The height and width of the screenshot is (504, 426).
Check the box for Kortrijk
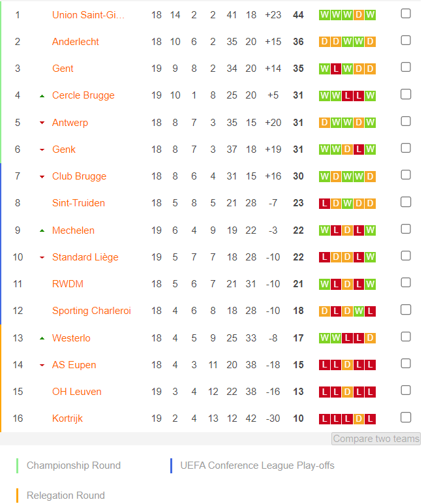406,417
